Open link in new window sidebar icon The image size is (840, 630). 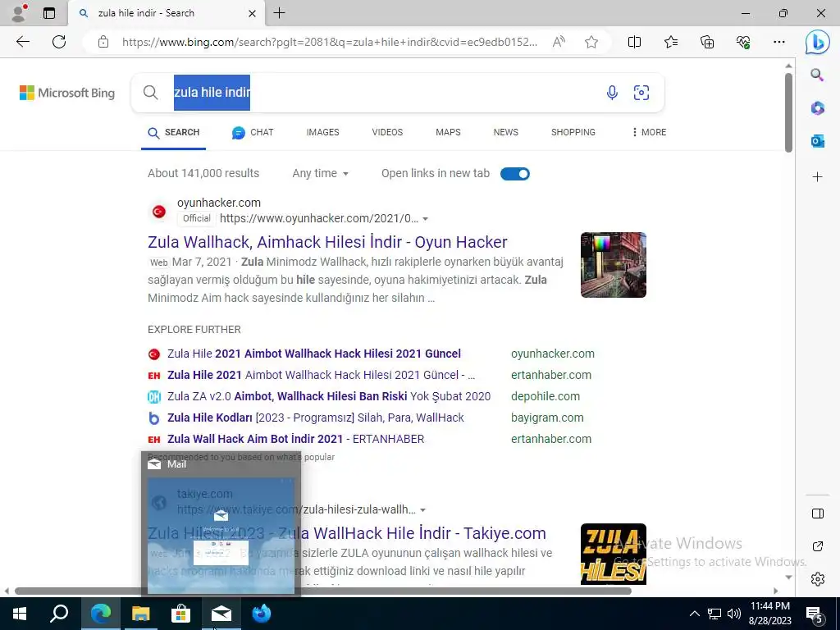point(818,546)
